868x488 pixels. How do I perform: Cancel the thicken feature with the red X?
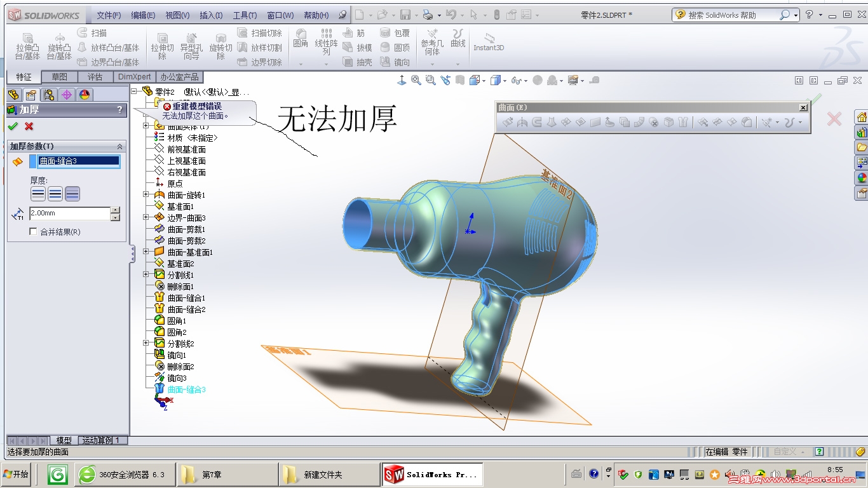pyautogui.click(x=29, y=126)
